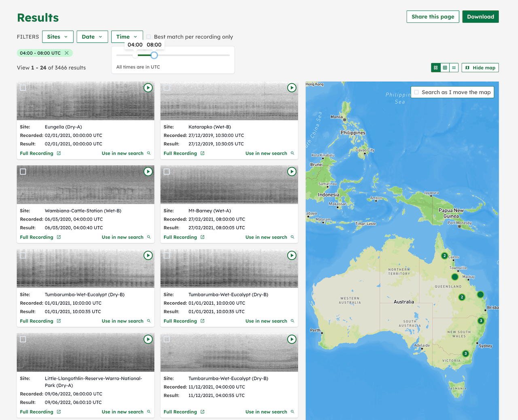This screenshot has height=420, width=518.
Task: Switch to the compact table grid view icon
Action: coord(445,68)
